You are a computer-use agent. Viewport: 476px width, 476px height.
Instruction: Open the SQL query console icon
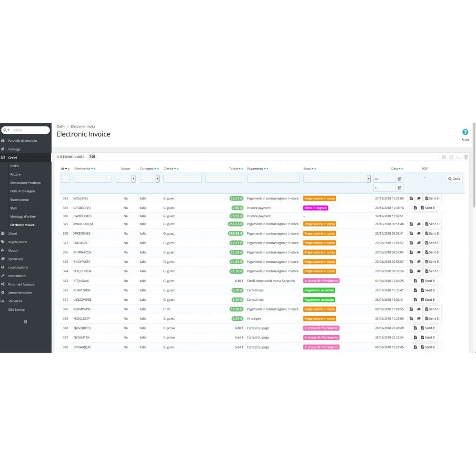coord(458,157)
